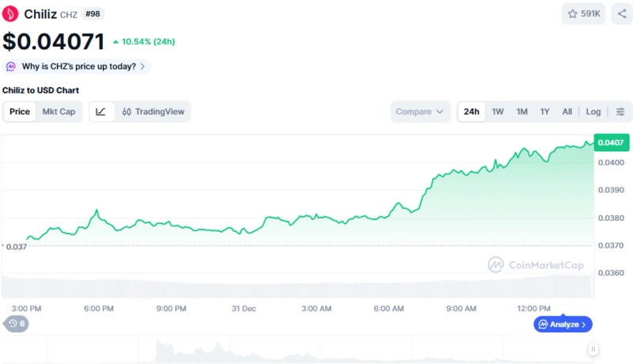Click the 0.0407 current price label

611,142
